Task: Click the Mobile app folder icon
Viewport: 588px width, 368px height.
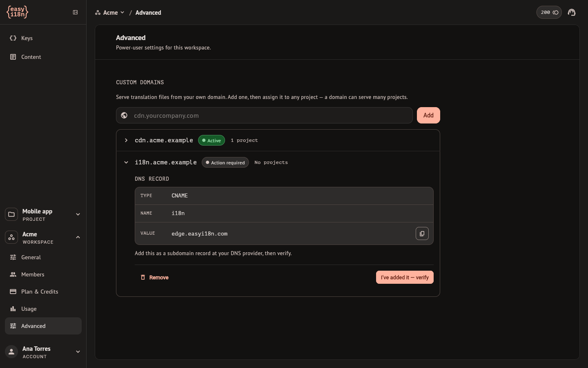Action: (11, 214)
